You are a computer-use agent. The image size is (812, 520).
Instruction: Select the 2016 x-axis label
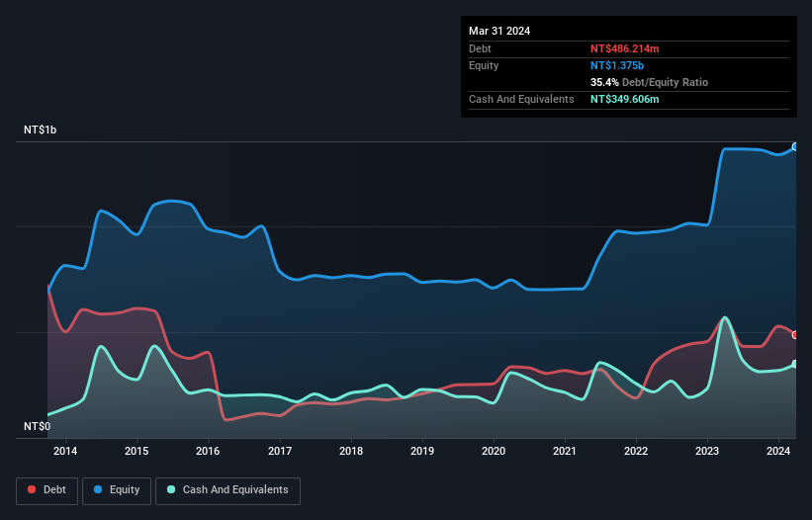click(208, 452)
